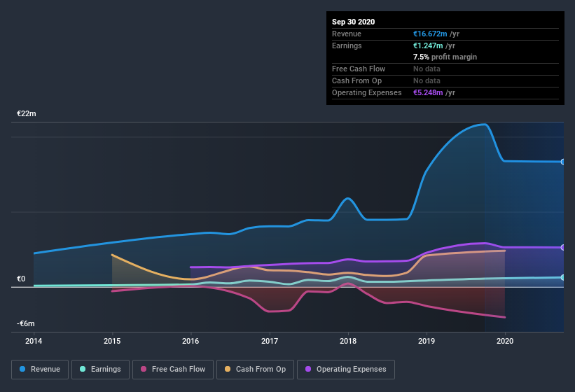
Task: Click the €16.672m revenue value
Action: point(430,34)
